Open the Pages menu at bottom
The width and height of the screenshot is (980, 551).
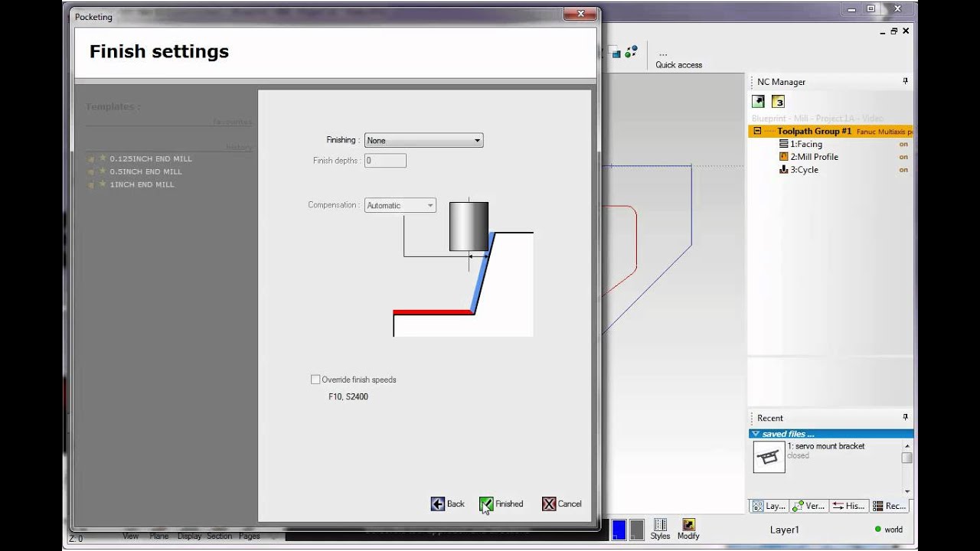click(x=249, y=536)
